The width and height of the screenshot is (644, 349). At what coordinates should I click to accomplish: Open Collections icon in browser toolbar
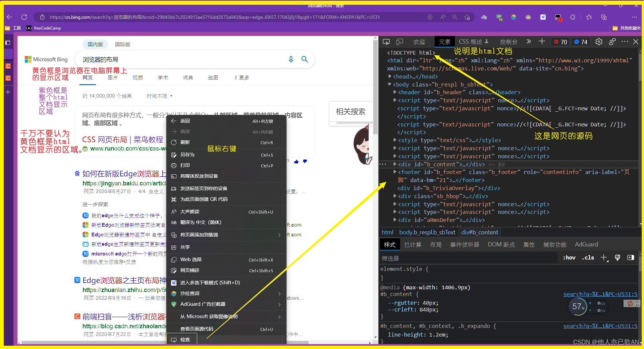pos(604,17)
